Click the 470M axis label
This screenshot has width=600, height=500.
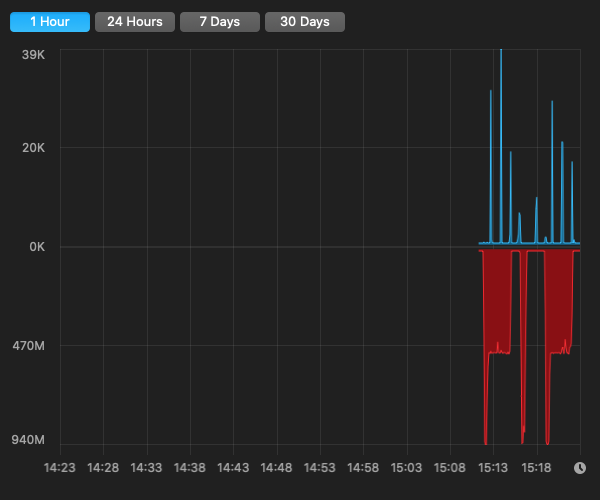pyautogui.click(x=29, y=346)
